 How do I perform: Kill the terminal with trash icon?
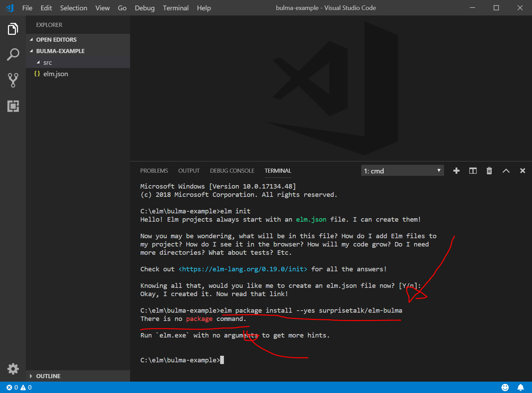[x=489, y=171]
